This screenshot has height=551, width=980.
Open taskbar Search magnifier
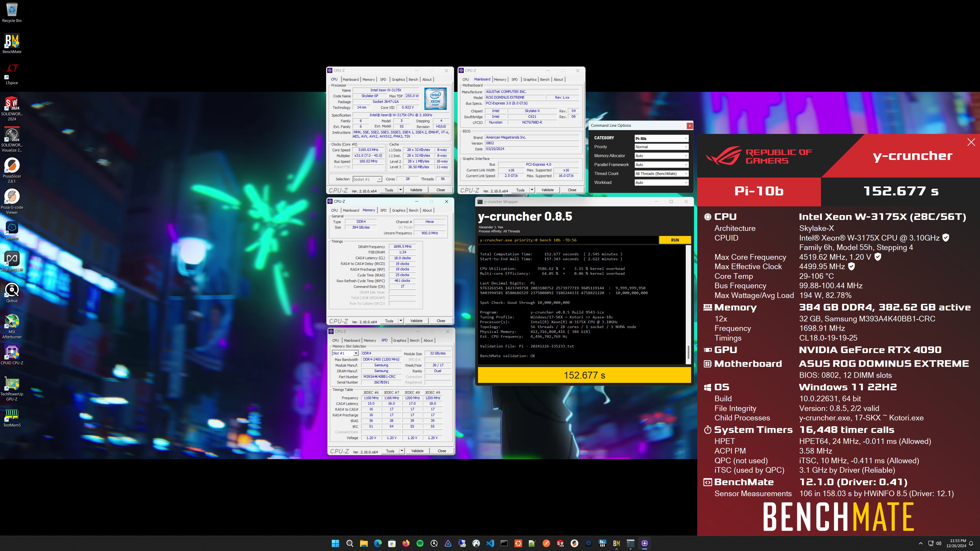[x=350, y=543]
